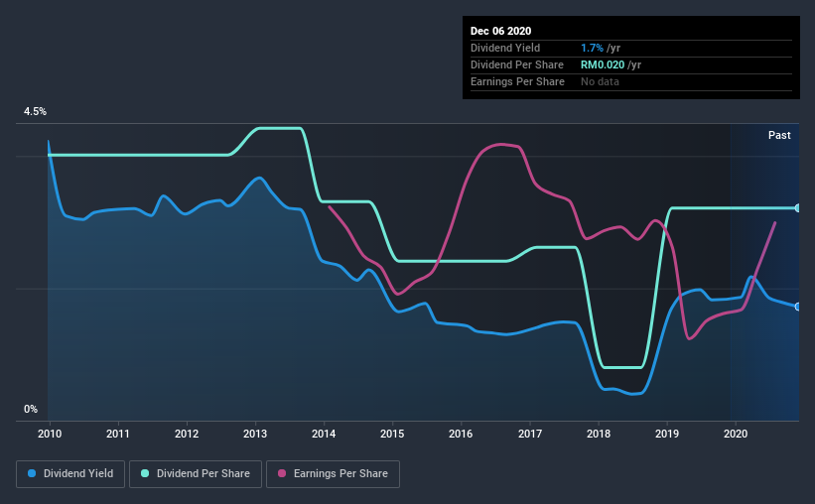815x504 pixels.
Task: Click the Dec 06 2020 tooltip date
Action: [x=500, y=31]
